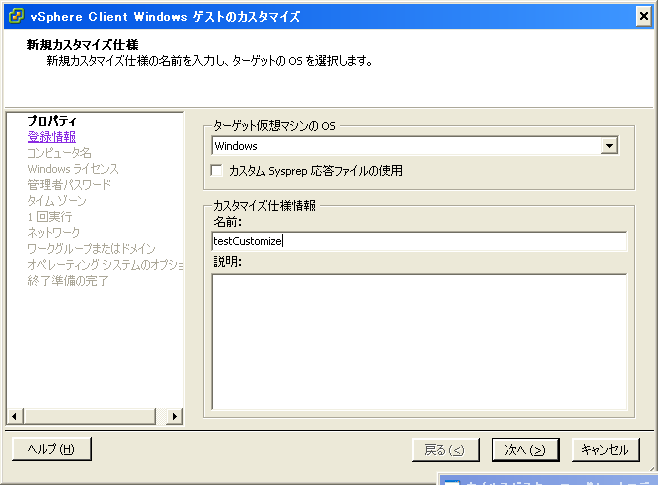
Task: Click the Windows ライセンス step
Action: [x=73, y=169]
